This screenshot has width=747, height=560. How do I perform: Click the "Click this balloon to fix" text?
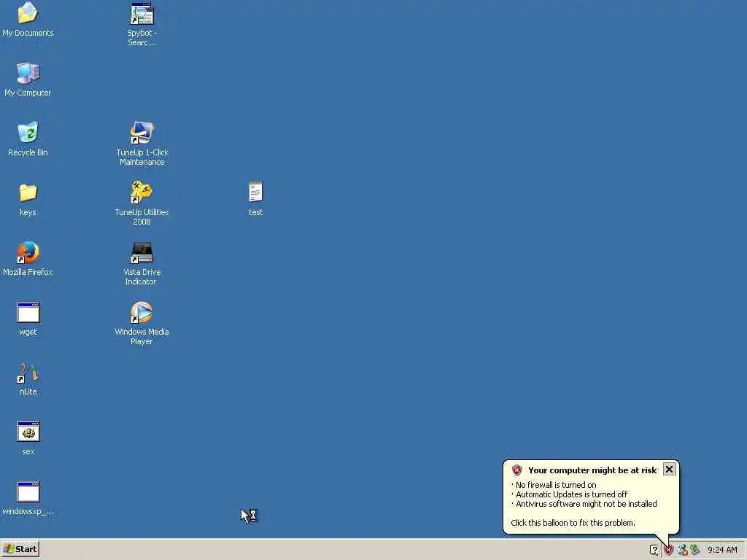573,523
